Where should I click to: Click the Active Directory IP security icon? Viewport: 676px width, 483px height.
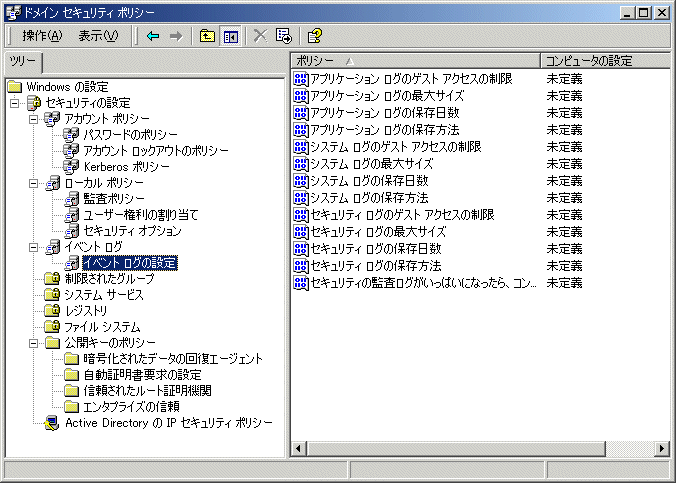[52, 423]
